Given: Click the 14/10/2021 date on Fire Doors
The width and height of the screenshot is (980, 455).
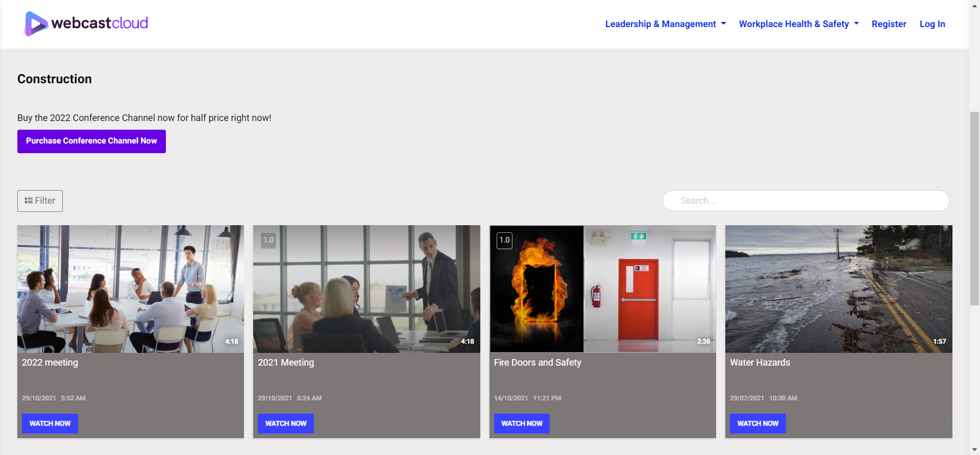Looking at the screenshot, I should click(x=511, y=398).
